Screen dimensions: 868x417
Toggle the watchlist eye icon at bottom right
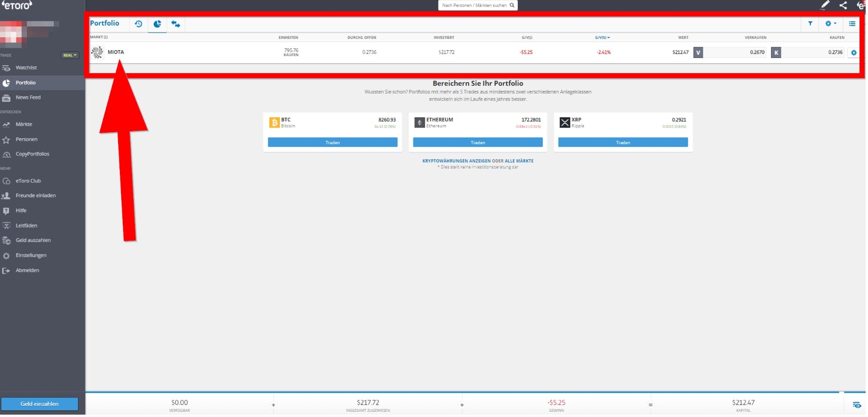[857, 405]
